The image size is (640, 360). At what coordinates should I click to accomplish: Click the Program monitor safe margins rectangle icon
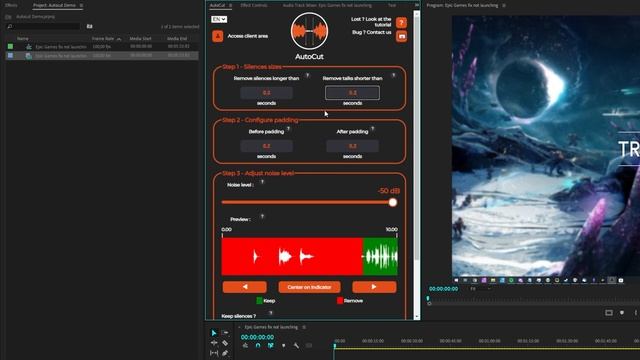click(609, 313)
